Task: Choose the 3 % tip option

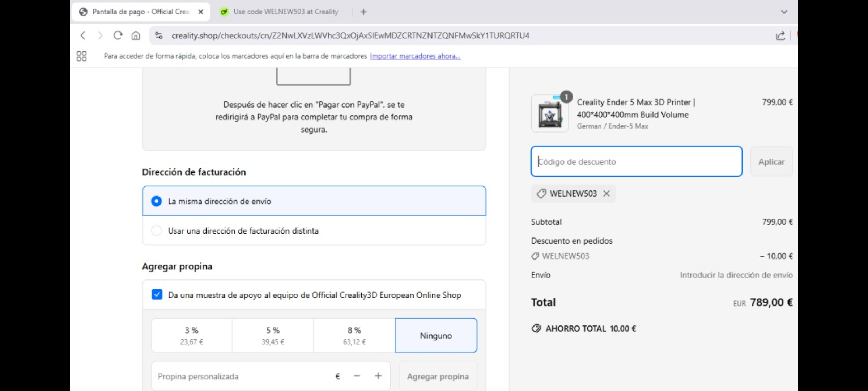Action: point(192,335)
